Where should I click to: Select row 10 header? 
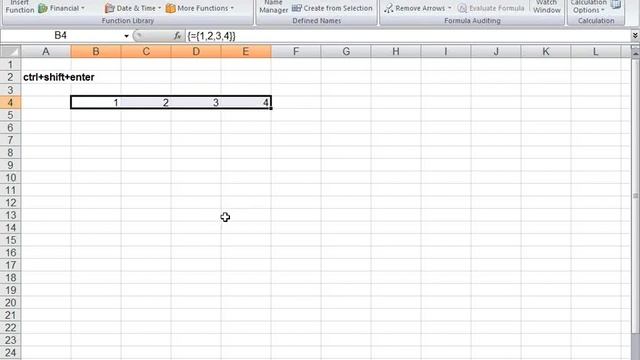[11, 178]
